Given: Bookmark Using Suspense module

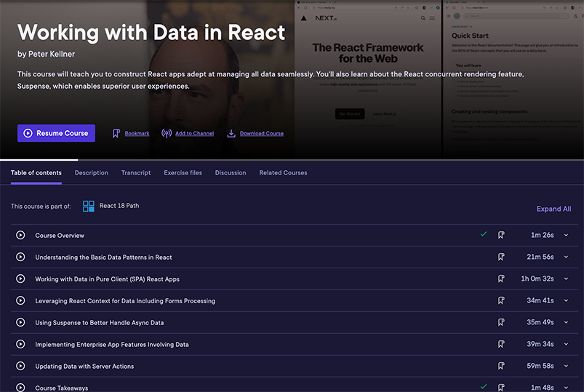Looking at the screenshot, I should click(x=501, y=322).
